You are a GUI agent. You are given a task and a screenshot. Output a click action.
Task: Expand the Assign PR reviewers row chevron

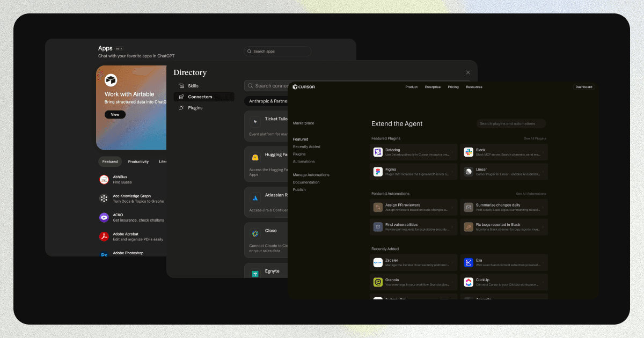(452, 207)
